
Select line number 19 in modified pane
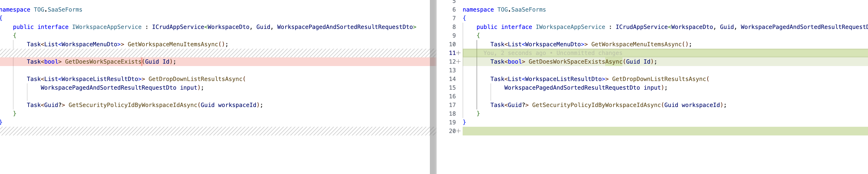click(x=452, y=122)
